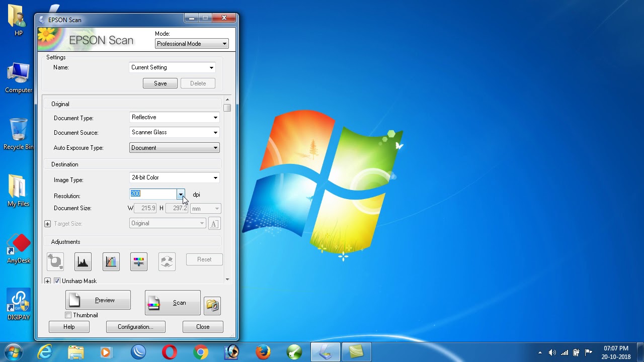Click the settings panel scrollbar thumb
The image size is (644, 362).
(227, 108)
